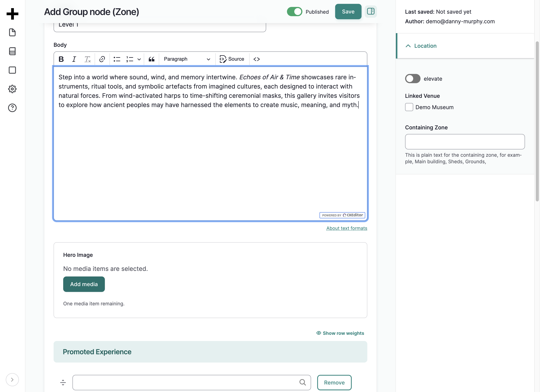Click the Add media button
Viewport: 540px width, 392px height.
[84, 284]
